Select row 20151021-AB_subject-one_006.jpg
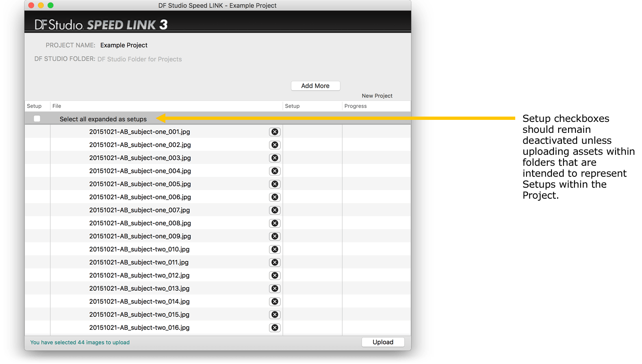Screen dimensions: 642x364 point(218,197)
